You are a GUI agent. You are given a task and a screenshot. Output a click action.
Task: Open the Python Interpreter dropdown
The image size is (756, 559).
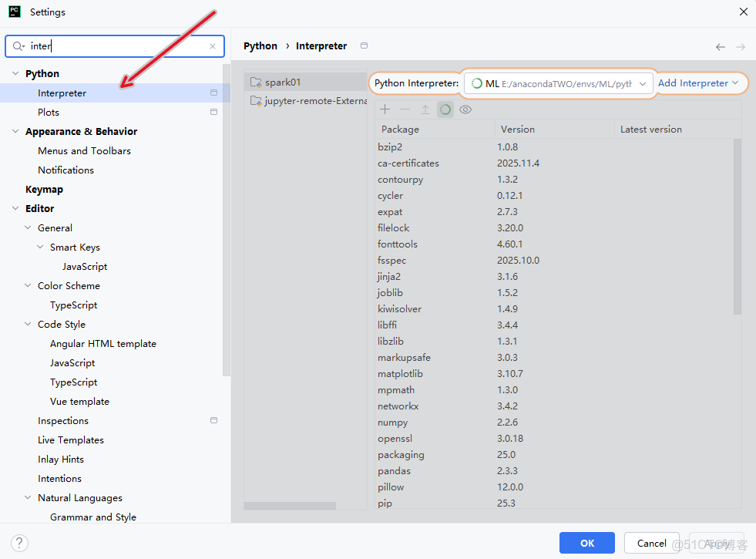tap(558, 83)
